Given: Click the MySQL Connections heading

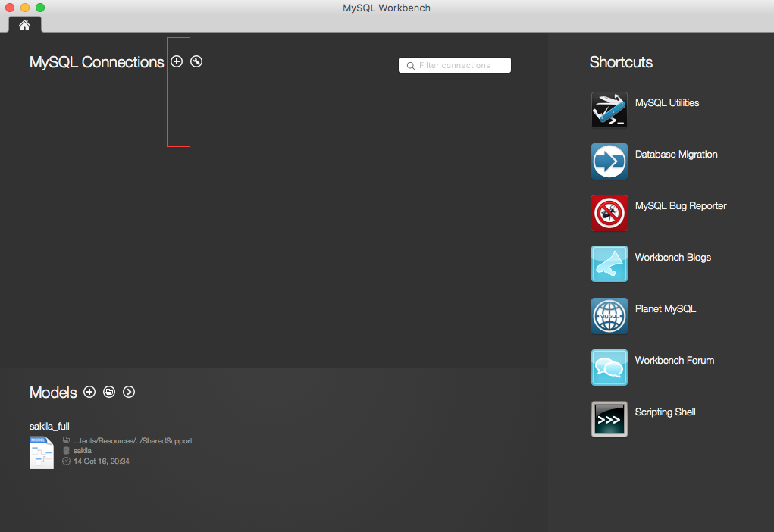Looking at the screenshot, I should point(97,62).
